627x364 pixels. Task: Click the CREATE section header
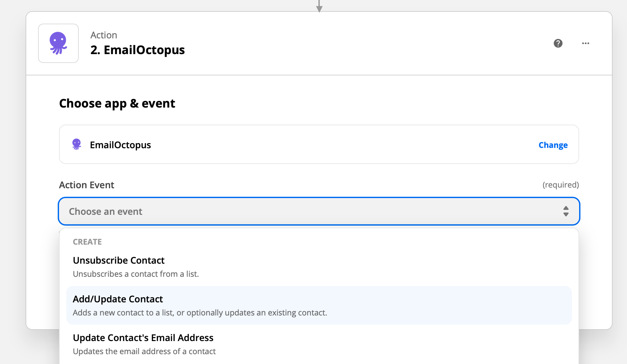pos(87,242)
